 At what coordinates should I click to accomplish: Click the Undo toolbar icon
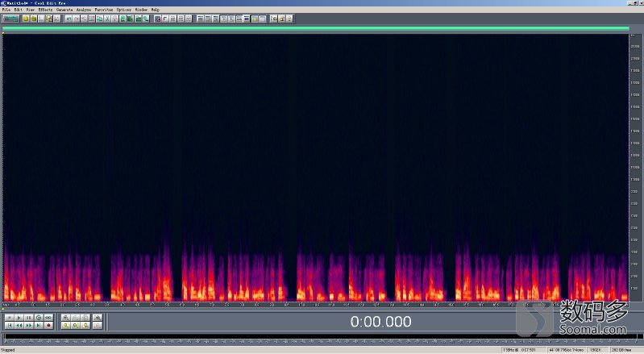[x=69, y=19]
